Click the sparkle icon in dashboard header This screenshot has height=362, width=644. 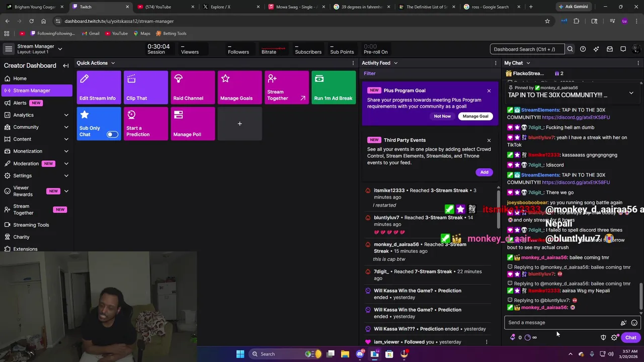[x=596, y=49]
